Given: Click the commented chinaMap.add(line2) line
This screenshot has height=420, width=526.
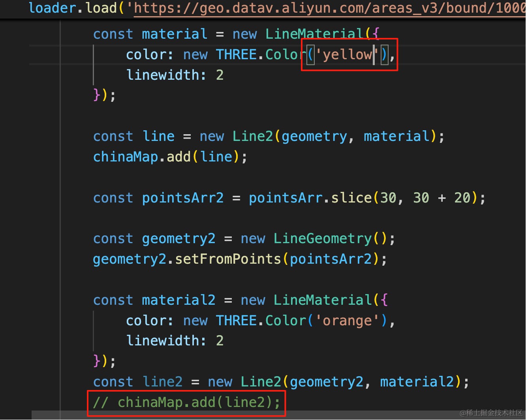Looking at the screenshot, I should [x=186, y=402].
